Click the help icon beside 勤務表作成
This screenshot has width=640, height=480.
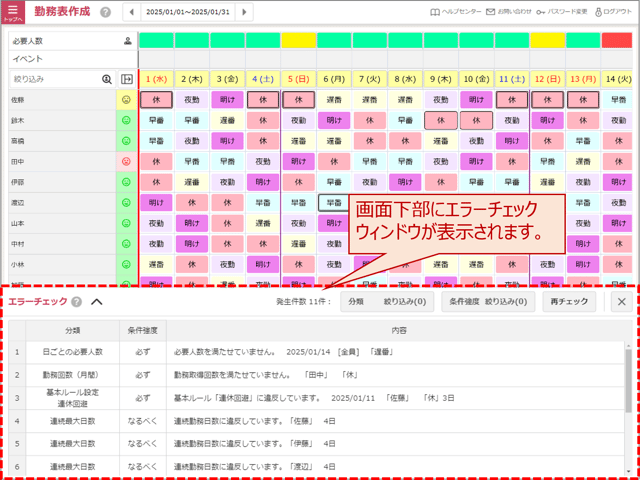coord(105,12)
